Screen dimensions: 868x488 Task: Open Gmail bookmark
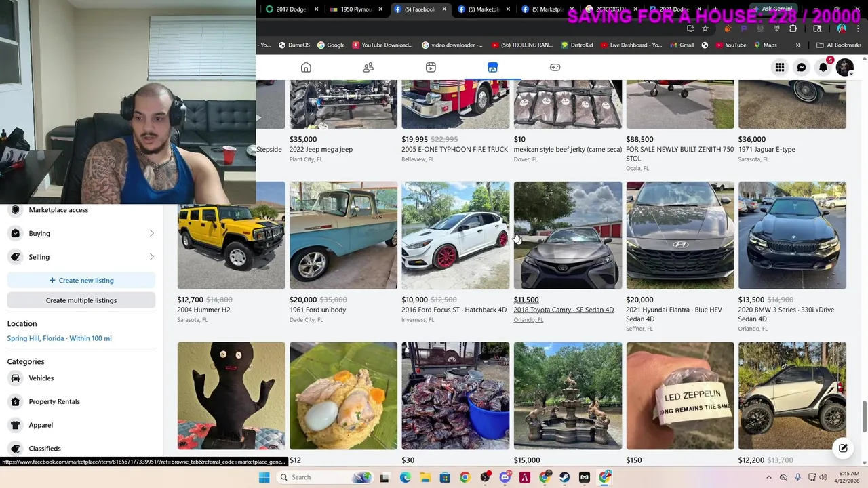(x=681, y=45)
